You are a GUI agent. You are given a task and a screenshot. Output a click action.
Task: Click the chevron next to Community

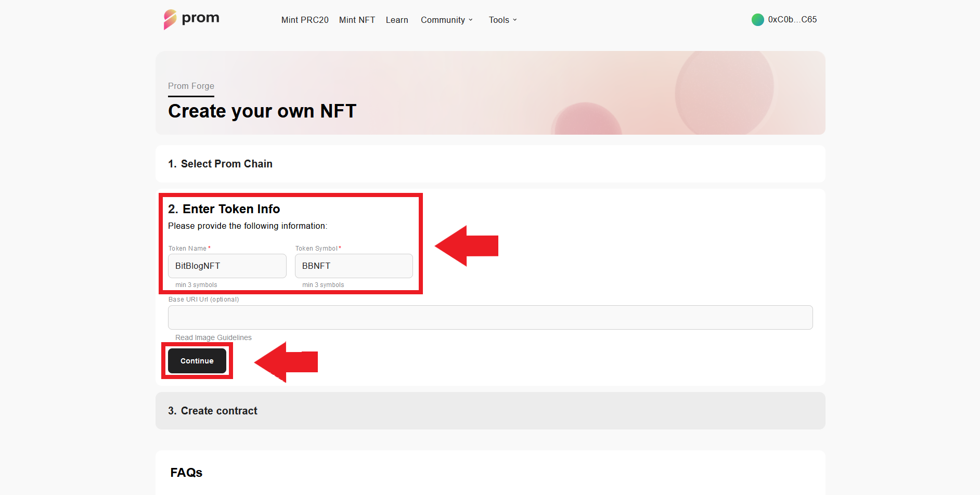[471, 20]
